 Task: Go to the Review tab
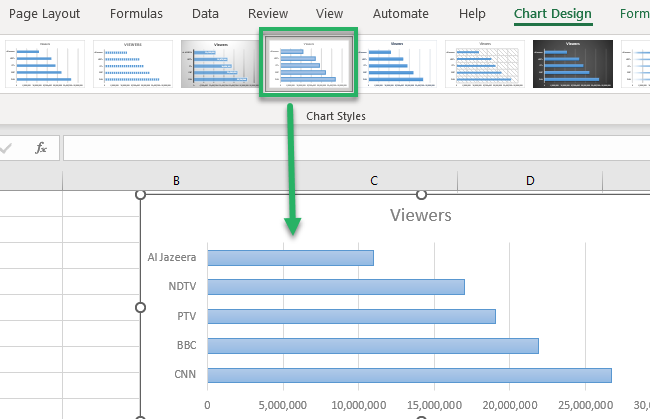(x=267, y=14)
